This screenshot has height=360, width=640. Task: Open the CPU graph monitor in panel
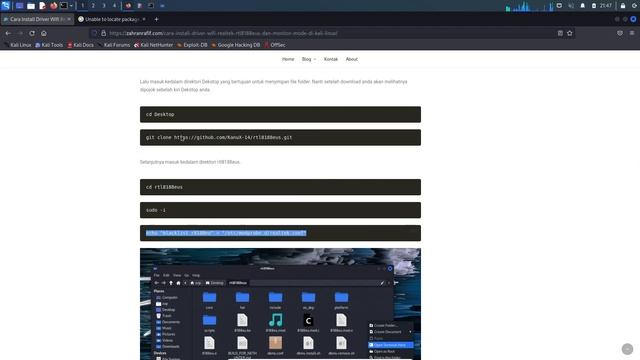click(529, 6)
